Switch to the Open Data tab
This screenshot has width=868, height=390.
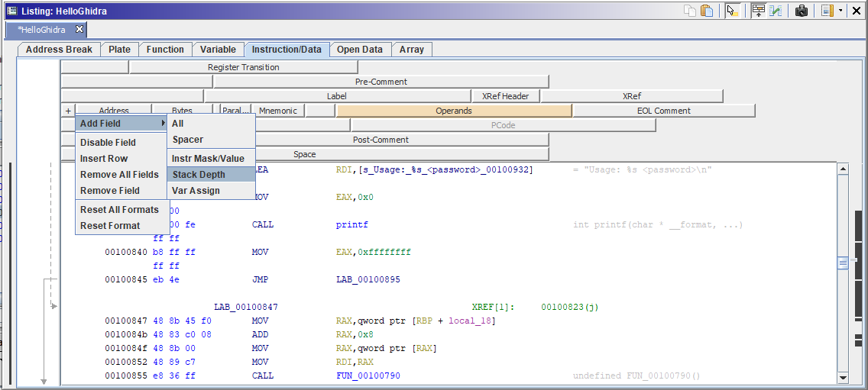360,50
